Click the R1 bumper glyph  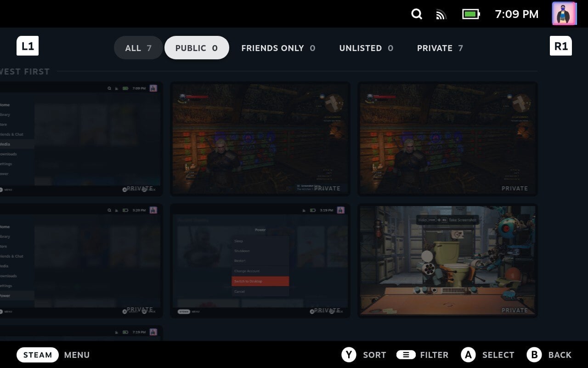[561, 46]
